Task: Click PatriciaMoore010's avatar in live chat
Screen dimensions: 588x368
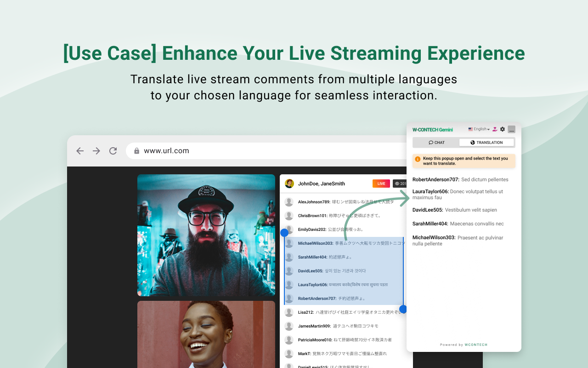Action: (289, 340)
